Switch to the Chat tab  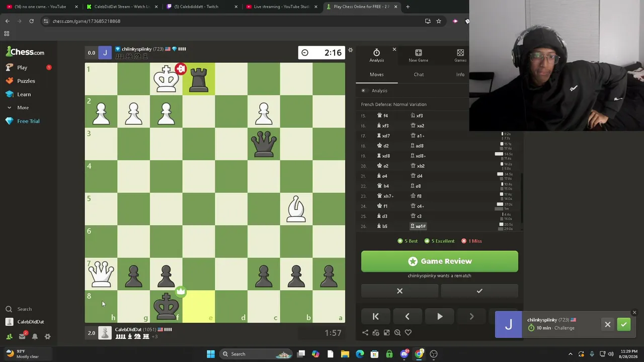(x=419, y=74)
